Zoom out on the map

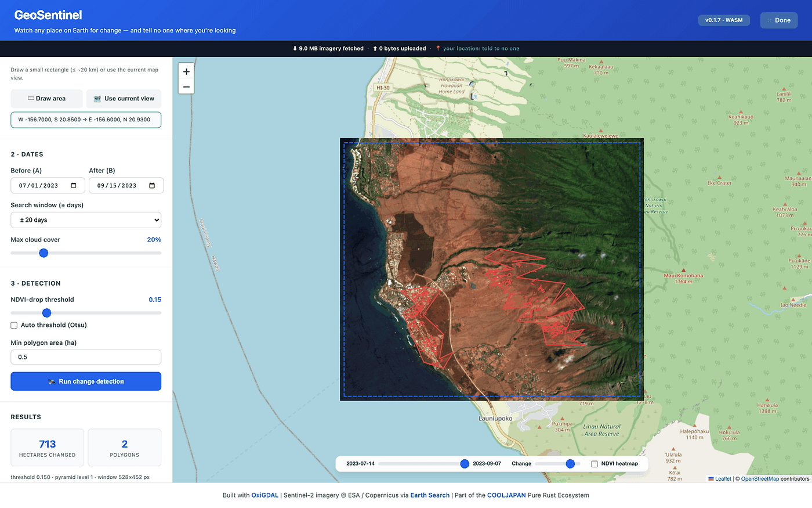tap(186, 87)
